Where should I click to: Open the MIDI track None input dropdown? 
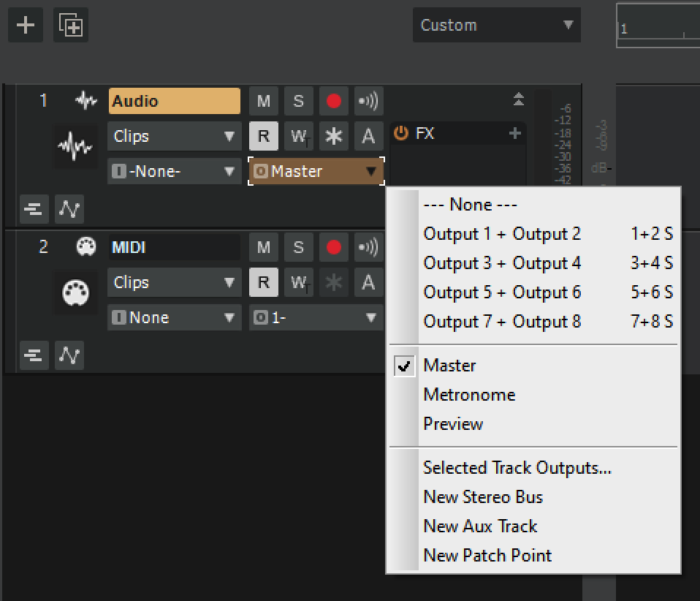point(175,317)
